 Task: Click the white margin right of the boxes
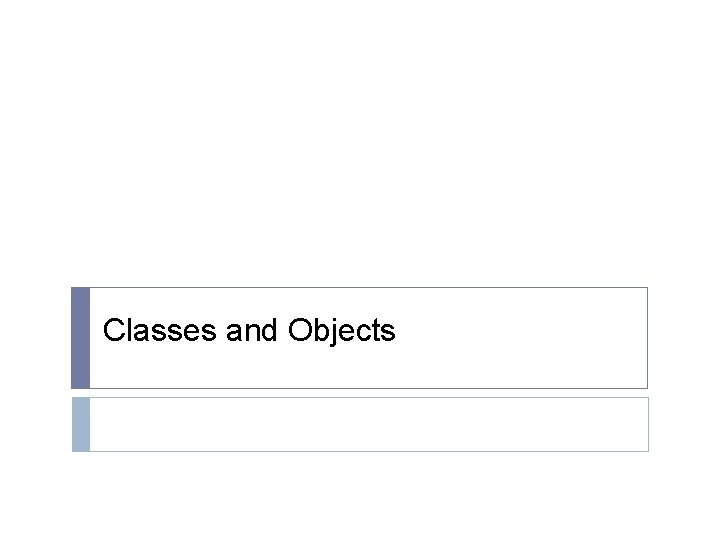(x=684, y=370)
